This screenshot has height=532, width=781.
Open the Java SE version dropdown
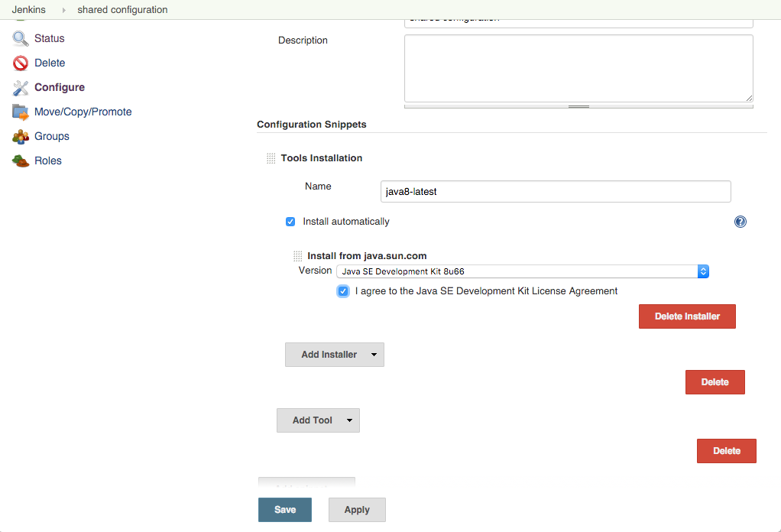pos(523,271)
